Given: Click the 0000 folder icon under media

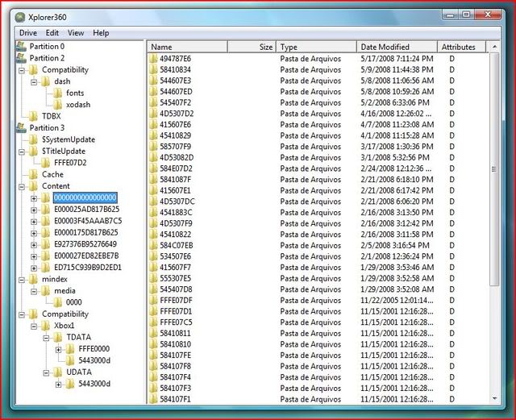Looking at the screenshot, I should click(x=57, y=302).
